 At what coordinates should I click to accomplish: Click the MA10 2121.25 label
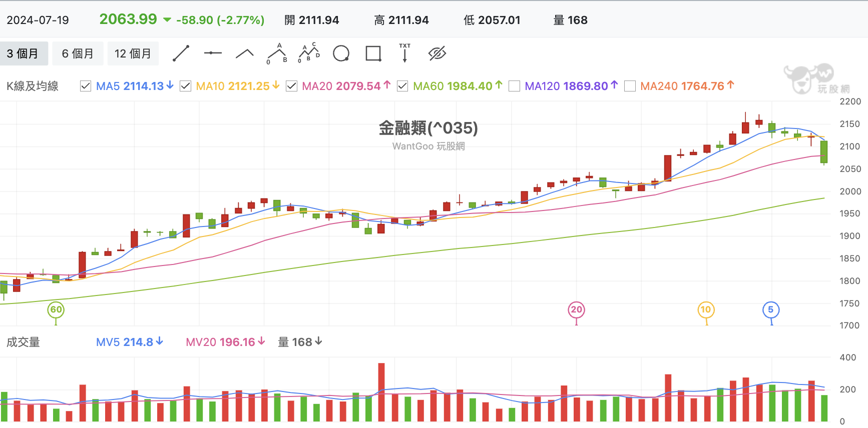click(238, 86)
